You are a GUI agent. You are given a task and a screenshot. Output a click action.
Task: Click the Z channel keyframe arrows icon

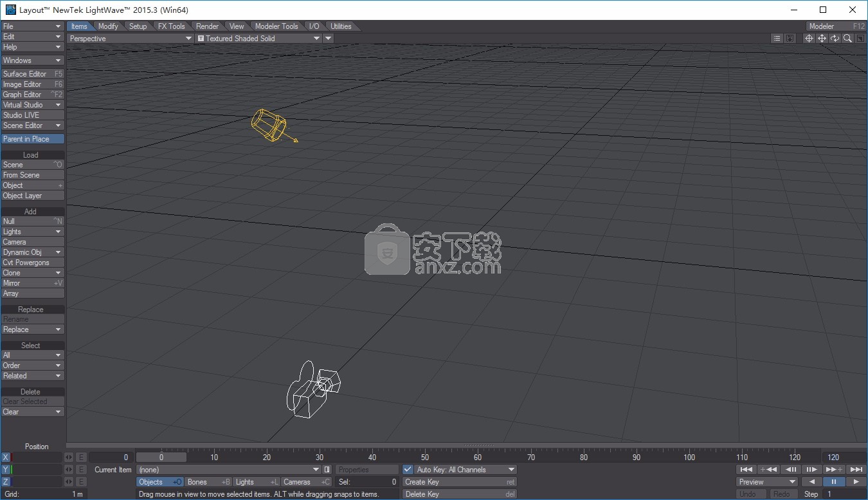[69, 481]
